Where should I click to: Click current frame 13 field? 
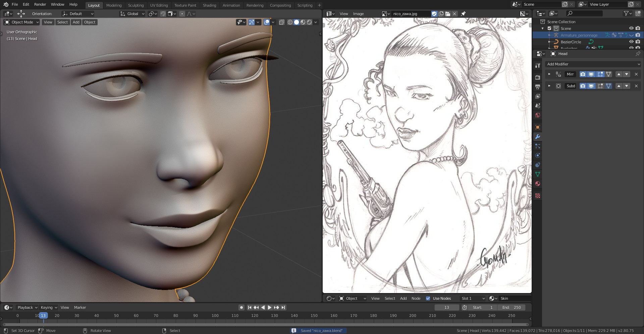tap(447, 307)
